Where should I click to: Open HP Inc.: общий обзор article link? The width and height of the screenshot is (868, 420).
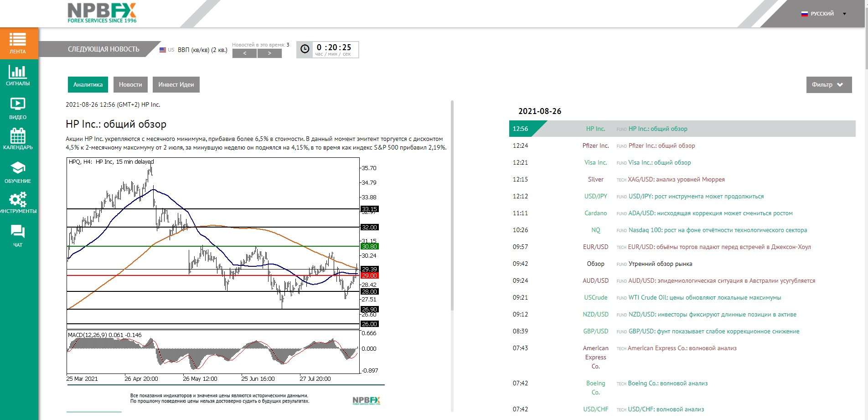pos(658,129)
